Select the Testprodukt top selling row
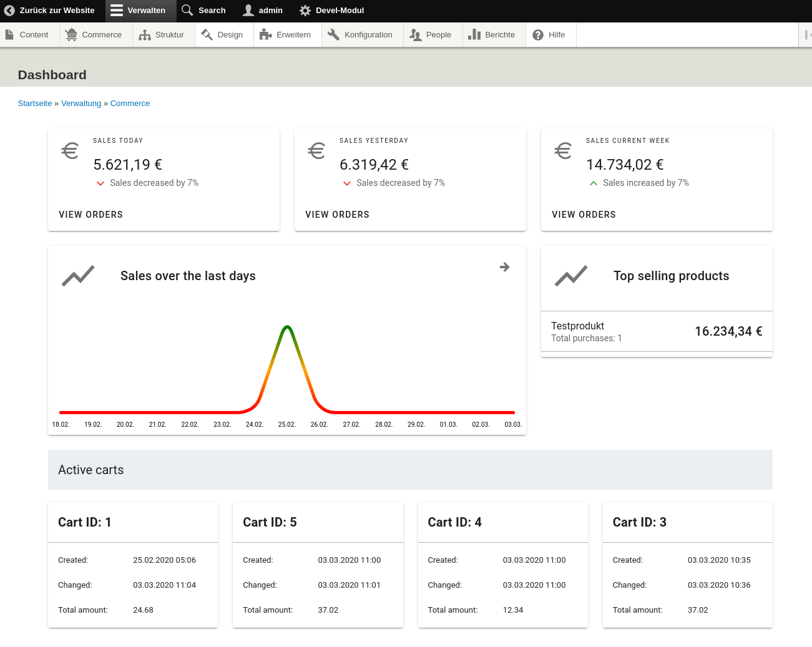812x647 pixels. coord(656,331)
